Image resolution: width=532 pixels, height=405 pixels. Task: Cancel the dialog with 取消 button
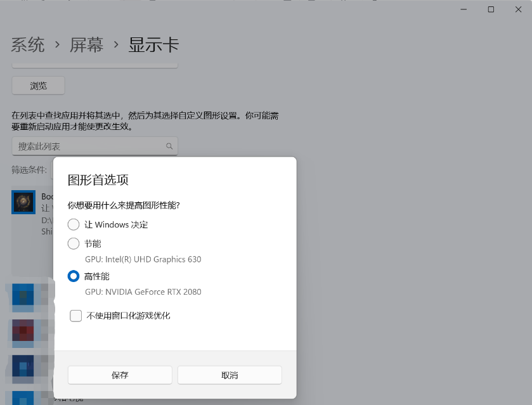pos(230,375)
